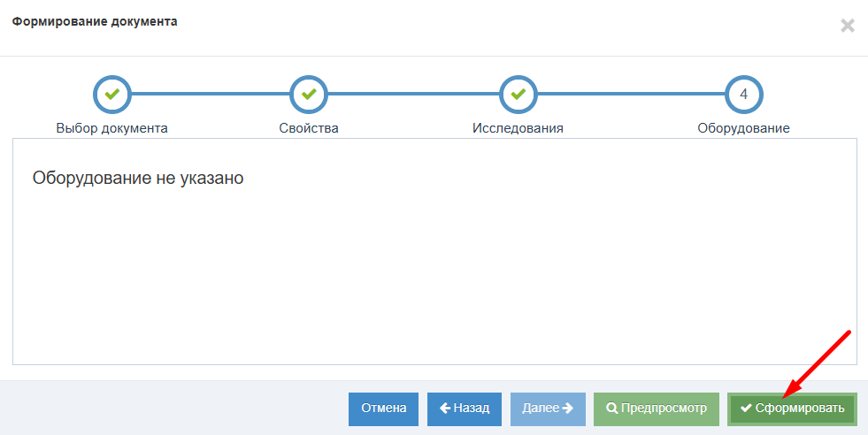868x435 pixels.
Task: Click progress line between Свойства and Исследования
Action: click(x=413, y=94)
